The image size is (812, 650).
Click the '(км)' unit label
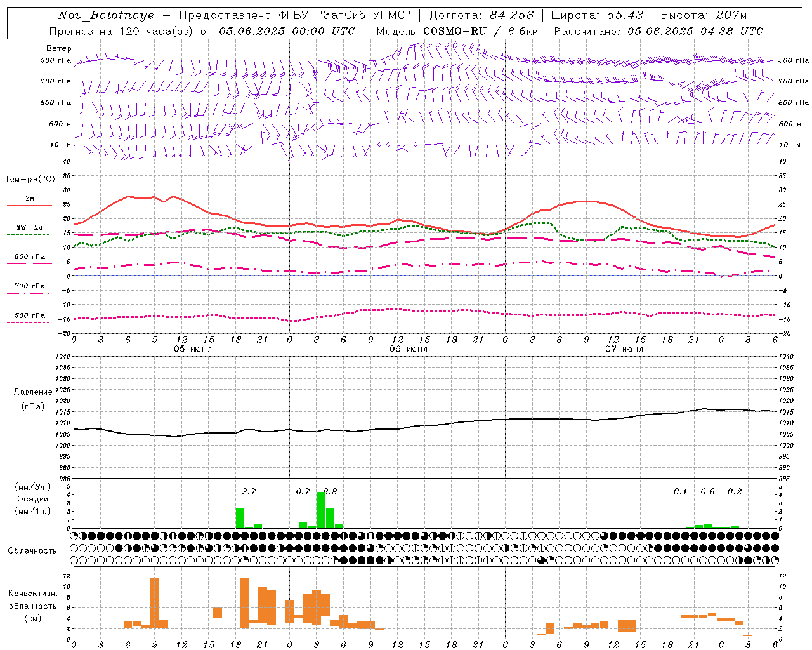32,618
